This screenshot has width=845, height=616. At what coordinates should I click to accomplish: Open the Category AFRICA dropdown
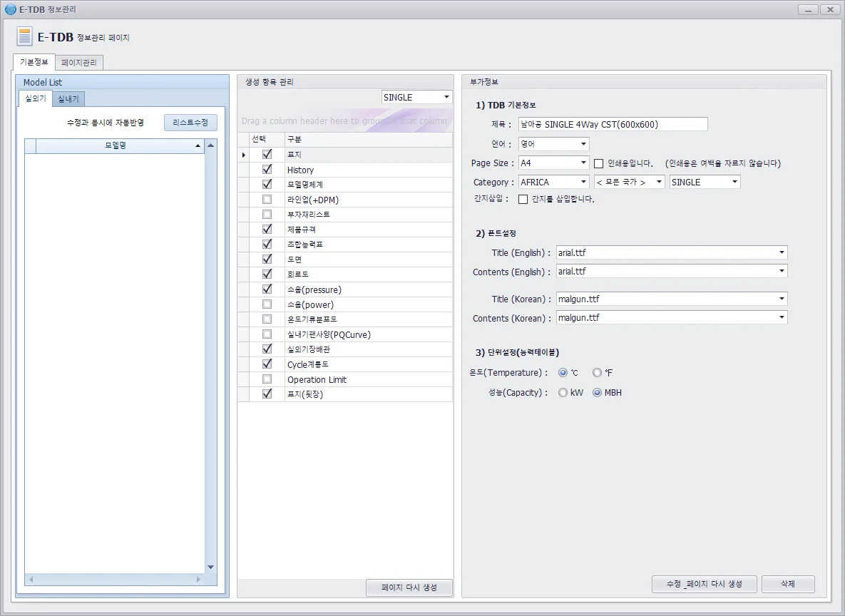click(x=583, y=182)
